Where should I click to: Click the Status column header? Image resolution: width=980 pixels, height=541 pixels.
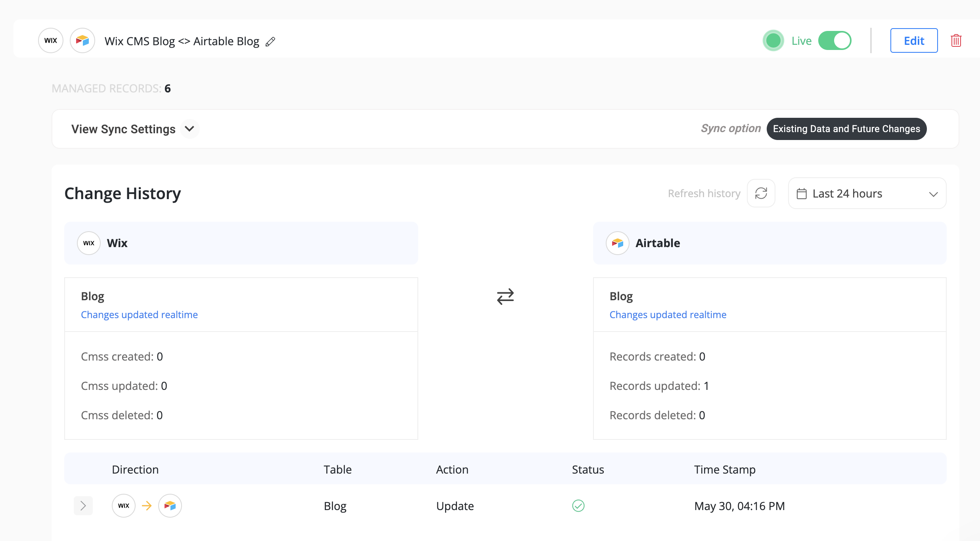coord(588,470)
